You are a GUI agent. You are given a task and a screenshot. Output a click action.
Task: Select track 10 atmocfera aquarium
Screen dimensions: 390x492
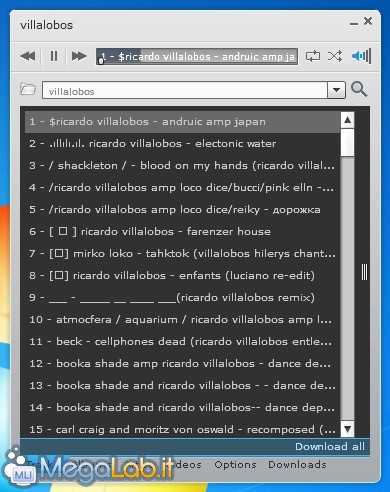click(x=182, y=320)
